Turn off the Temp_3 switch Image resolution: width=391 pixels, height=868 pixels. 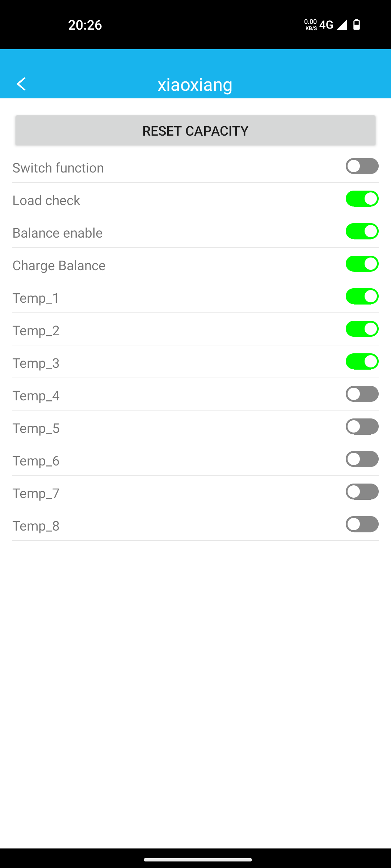pos(362,362)
